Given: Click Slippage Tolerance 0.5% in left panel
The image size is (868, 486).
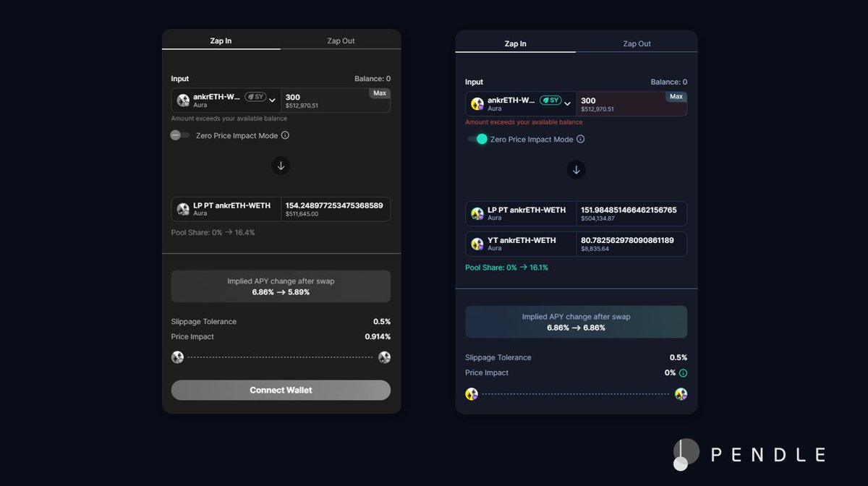Looking at the screenshot, I should [281, 322].
